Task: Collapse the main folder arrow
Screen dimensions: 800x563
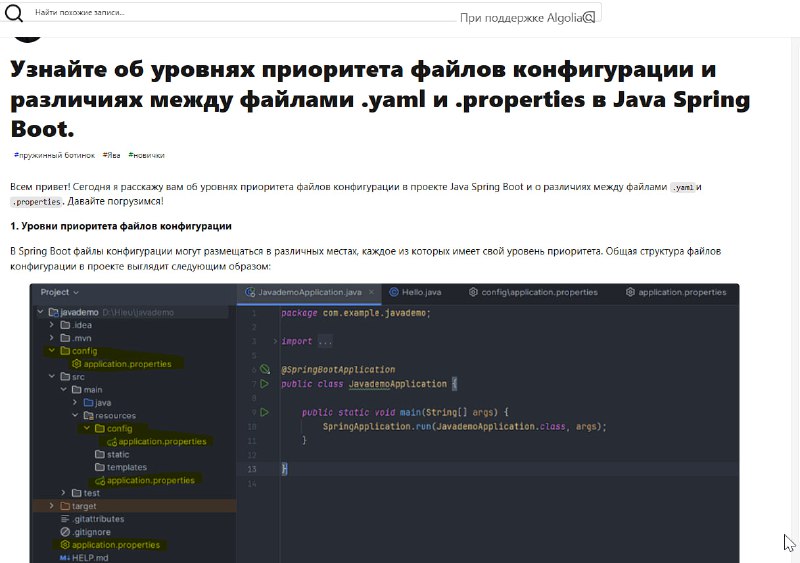Action: 63,389
